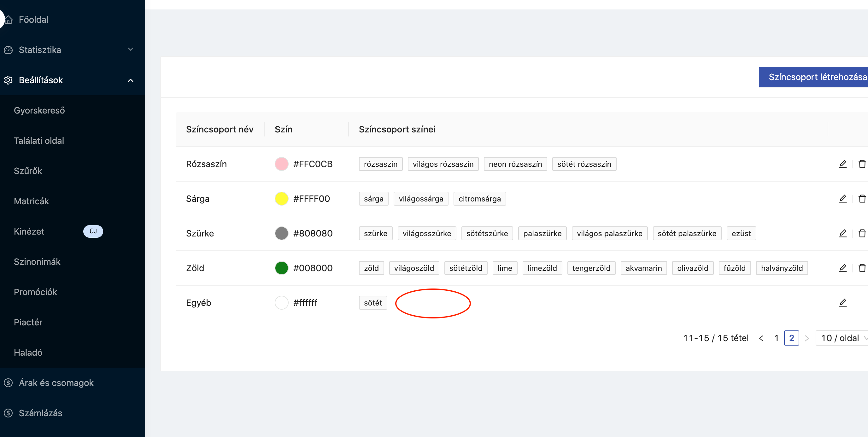Click the edit pencil for Rózsaszín row
This screenshot has height=437, width=868.
842,164
